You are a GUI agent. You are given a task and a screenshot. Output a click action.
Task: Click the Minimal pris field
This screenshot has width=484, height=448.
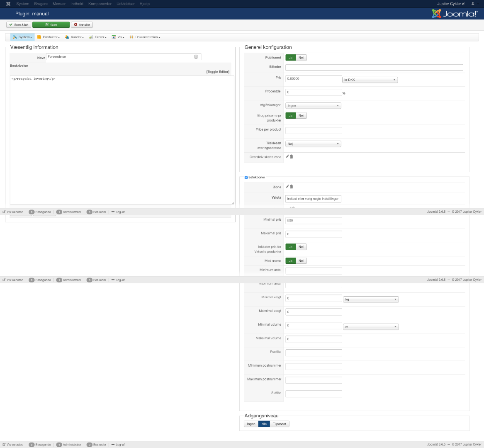pyautogui.click(x=314, y=220)
